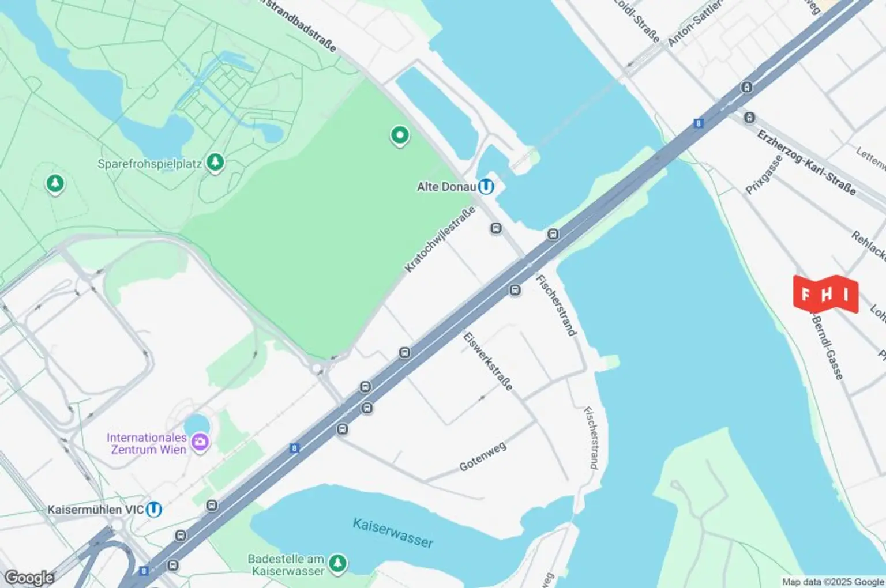Image resolution: width=886 pixels, height=588 pixels.
Task: Select the Gotenweg street label
Action: coord(483,457)
